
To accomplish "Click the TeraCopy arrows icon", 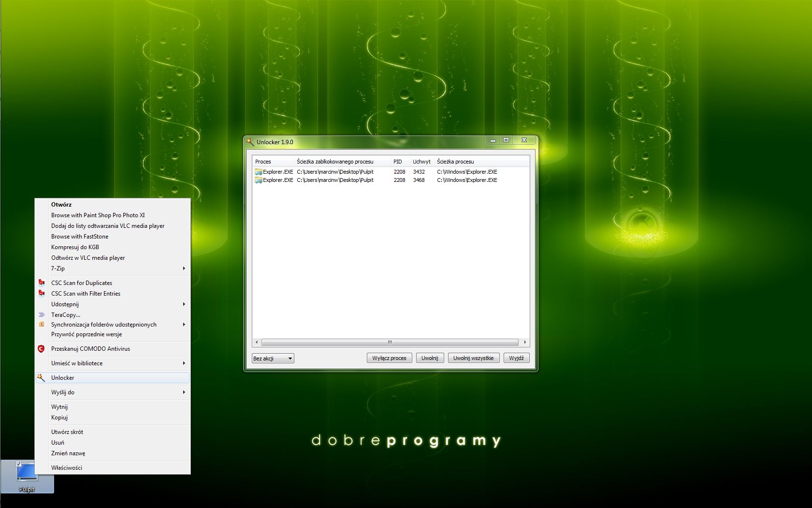I will tap(42, 315).
